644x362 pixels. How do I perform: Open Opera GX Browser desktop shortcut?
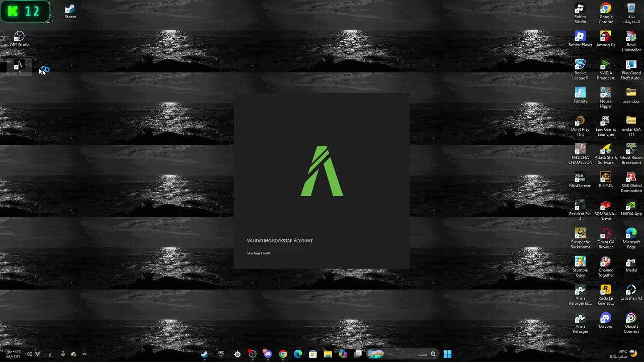coord(606,239)
